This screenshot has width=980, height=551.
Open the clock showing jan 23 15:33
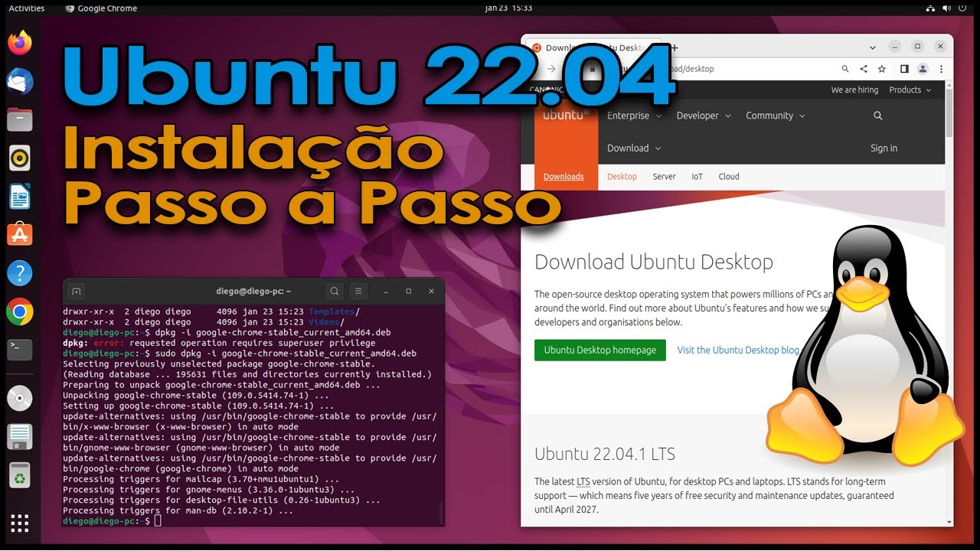point(508,8)
